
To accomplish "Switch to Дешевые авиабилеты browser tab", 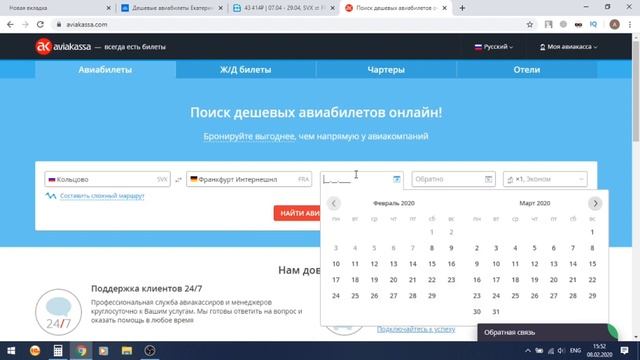I will (172, 8).
